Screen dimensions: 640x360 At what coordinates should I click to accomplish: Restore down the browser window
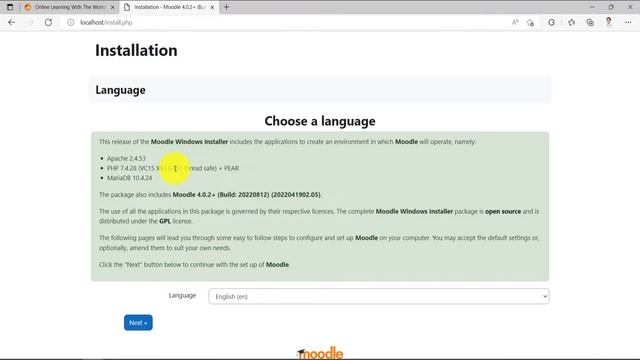point(611,7)
